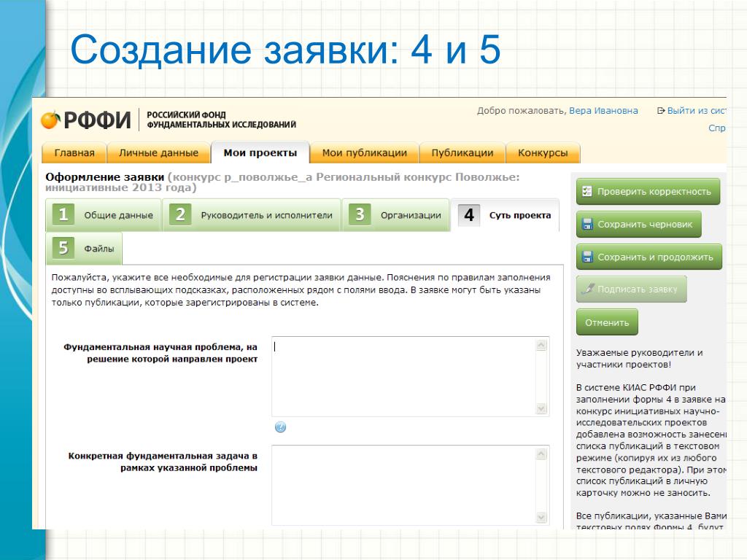Select step Суть проекта
This screenshot has width=747, height=560.
pyautogui.click(x=505, y=215)
